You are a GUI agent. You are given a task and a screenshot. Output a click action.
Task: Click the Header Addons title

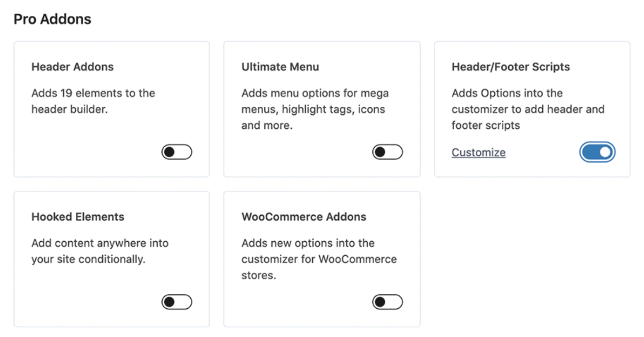pyautogui.click(x=72, y=67)
